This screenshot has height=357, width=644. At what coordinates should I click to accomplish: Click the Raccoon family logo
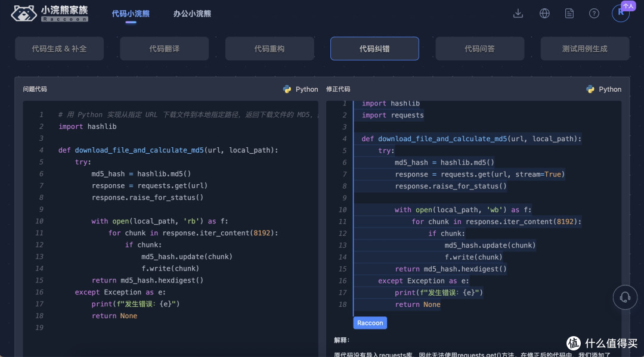(x=49, y=13)
